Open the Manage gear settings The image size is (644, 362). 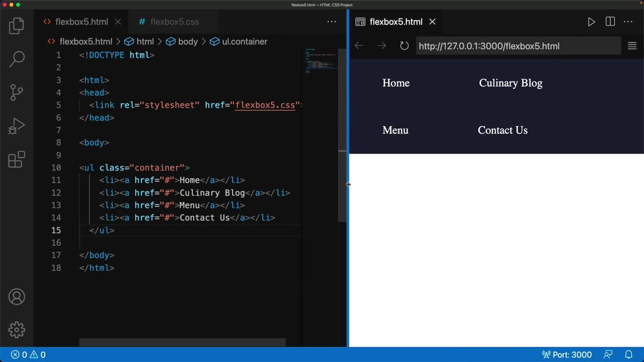tap(17, 330)
